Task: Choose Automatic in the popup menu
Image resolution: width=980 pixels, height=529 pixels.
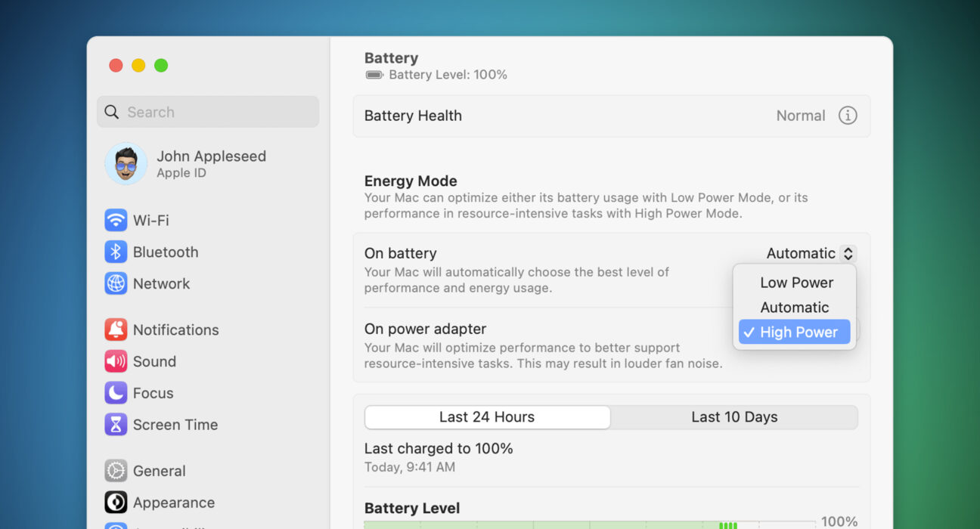Action: [x=795, y=308]
